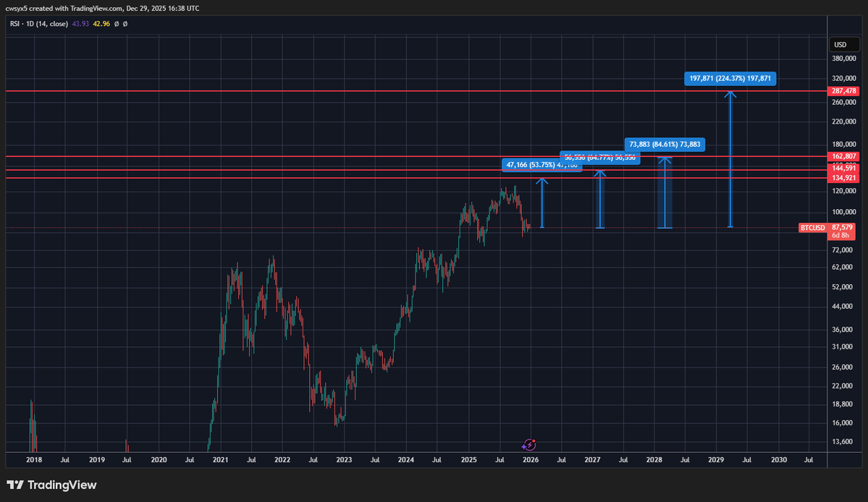The image size is (868, 502).
Task: Click the 2025 label on time axis
Action: tap(469, 459)
